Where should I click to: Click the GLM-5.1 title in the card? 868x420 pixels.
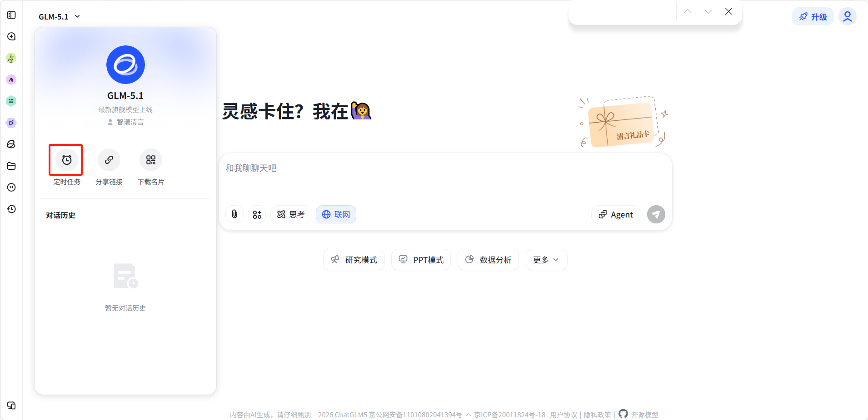125,96
